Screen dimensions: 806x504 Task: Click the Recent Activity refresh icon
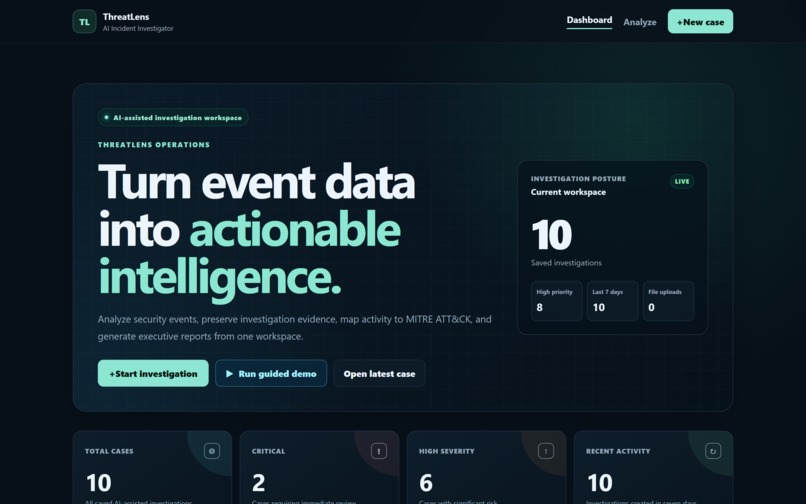(713, 451)
